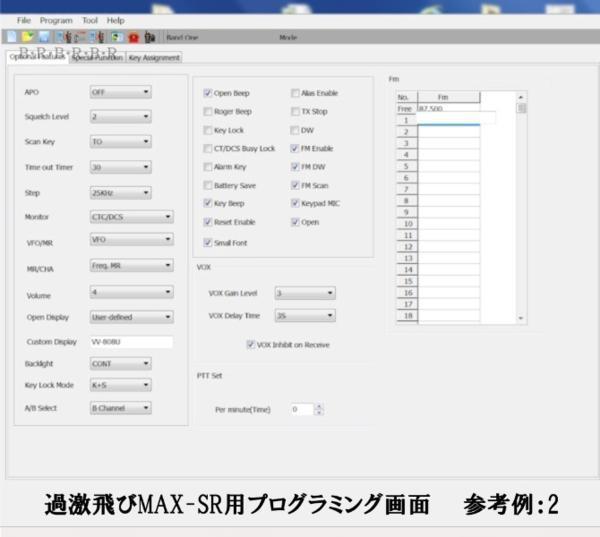Click the Custom Display text field
Viewport: 600px width, 537px height.
(131, 342)
